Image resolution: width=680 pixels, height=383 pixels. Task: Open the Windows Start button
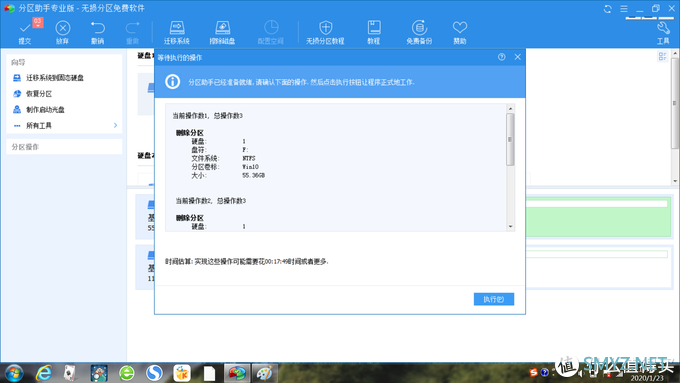(x=14, y=373)
